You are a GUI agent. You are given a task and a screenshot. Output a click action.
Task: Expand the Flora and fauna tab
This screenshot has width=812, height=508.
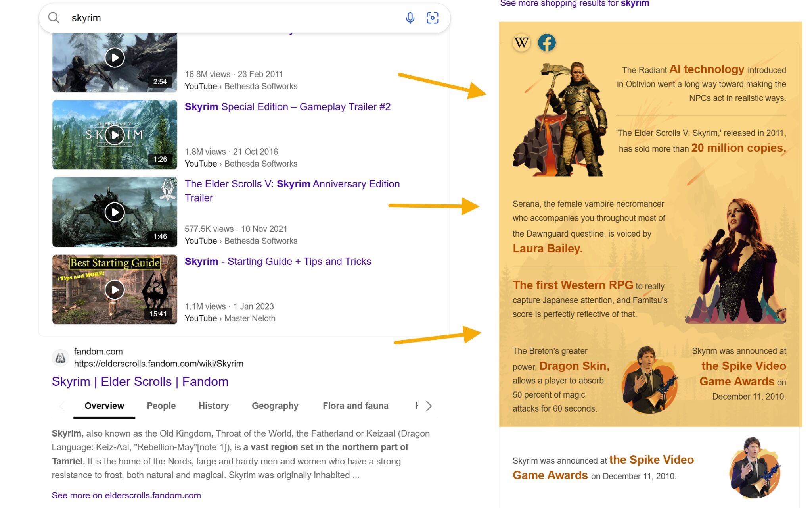click(x=355, y=406)
